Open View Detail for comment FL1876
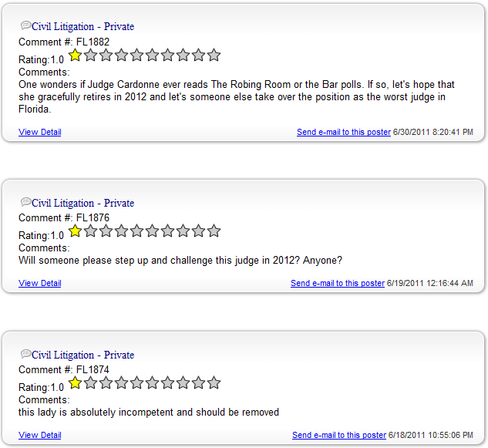The height and width of the screenshot is (448, 488). 40,283
